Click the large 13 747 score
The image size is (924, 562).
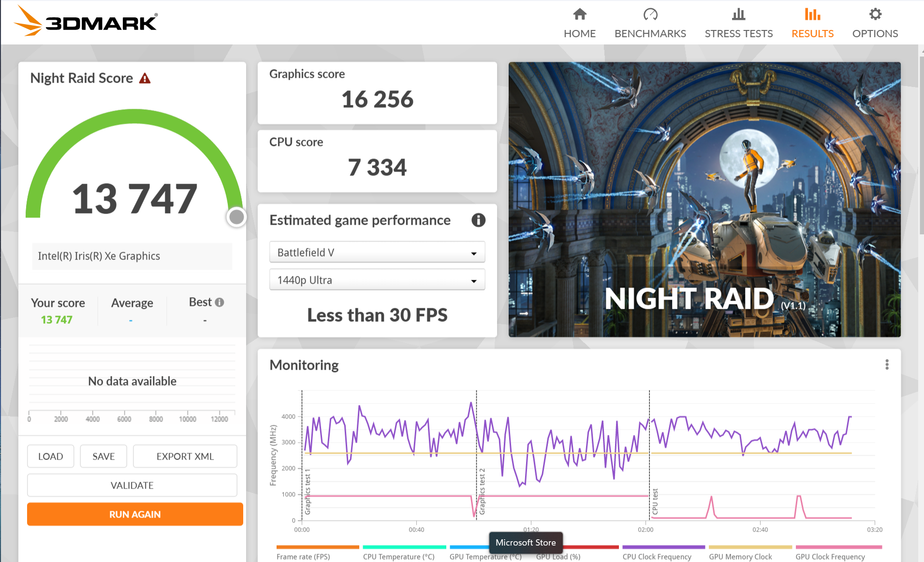(135, 199)
